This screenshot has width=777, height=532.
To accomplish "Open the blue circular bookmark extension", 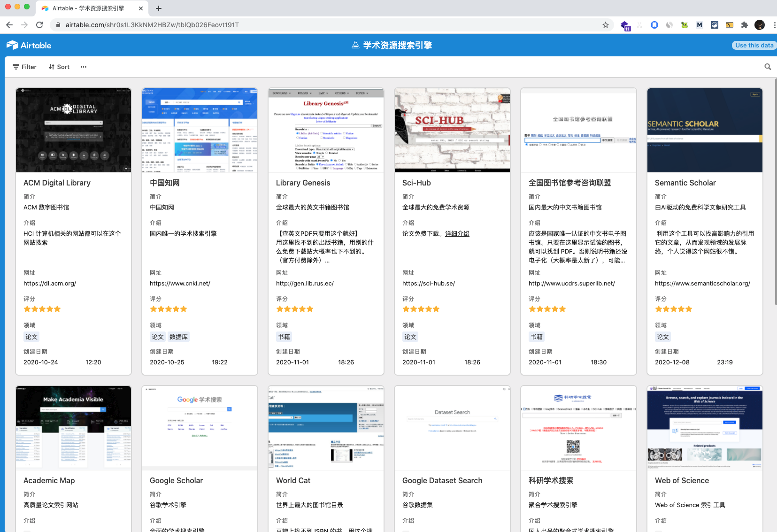I will pyautogui.click(x=654, y=25).
